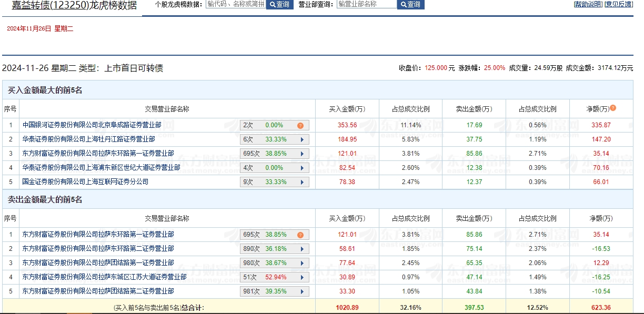Focus the 营业部查询 name input field

pos(367,4)
